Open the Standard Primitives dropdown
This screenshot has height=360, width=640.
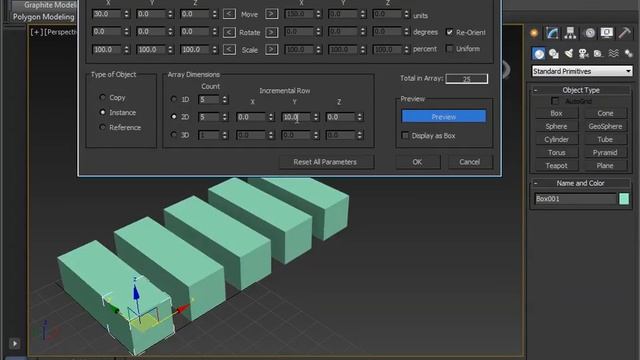pyautogui.click(x=582, y=71)
